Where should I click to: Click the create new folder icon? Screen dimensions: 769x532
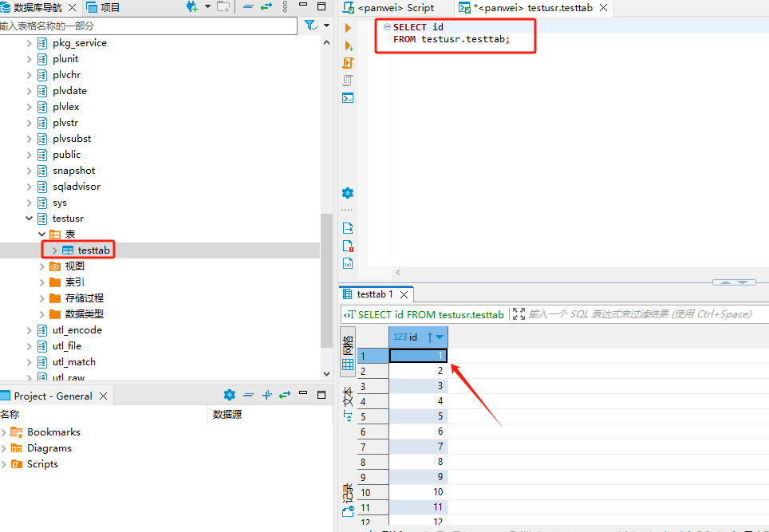tap(223, 7)
